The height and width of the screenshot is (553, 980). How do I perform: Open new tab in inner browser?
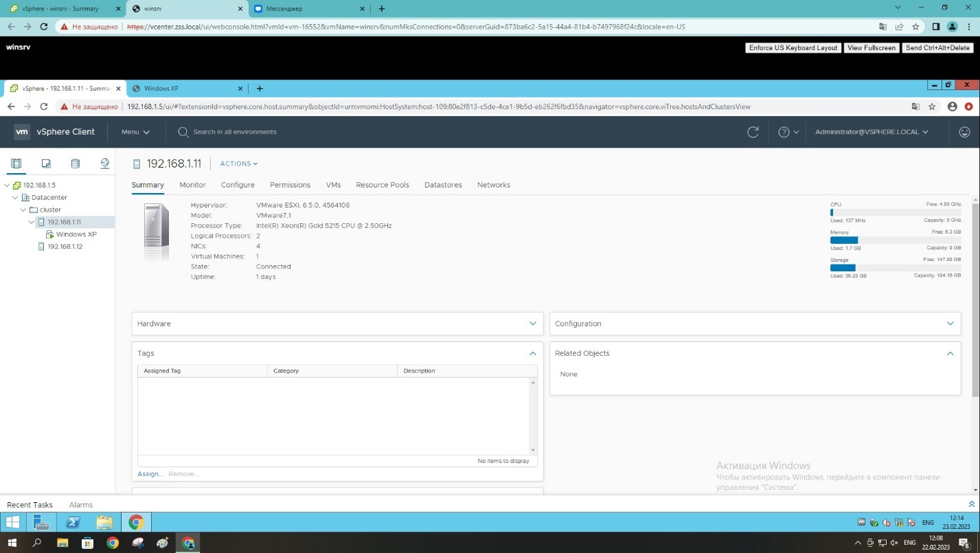(260, 88)
